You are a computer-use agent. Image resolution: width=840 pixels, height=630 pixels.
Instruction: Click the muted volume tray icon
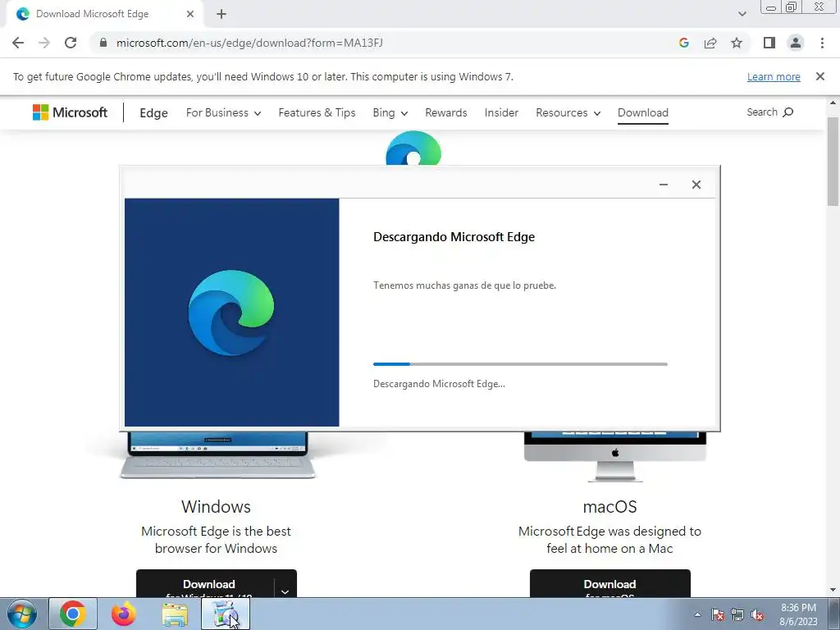[757, 614]
